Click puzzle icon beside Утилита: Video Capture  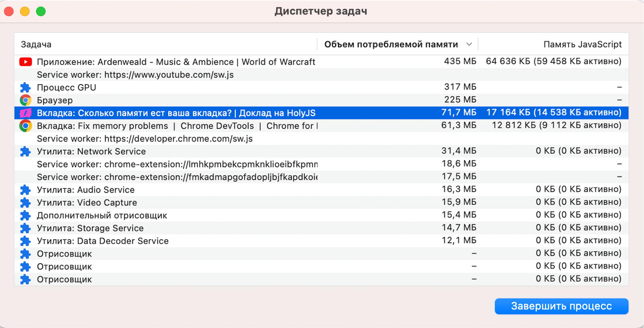25,203
